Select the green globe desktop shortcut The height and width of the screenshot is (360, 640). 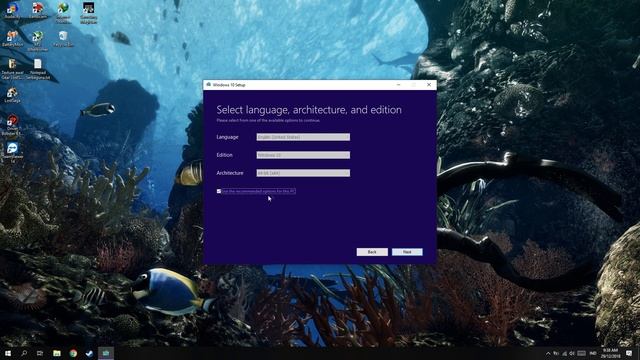[x=63, y=13]
